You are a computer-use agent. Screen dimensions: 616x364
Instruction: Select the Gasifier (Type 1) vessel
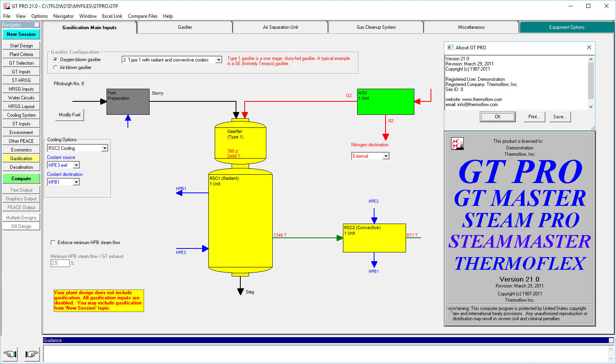pyautogui.click(x=240, y=142)
